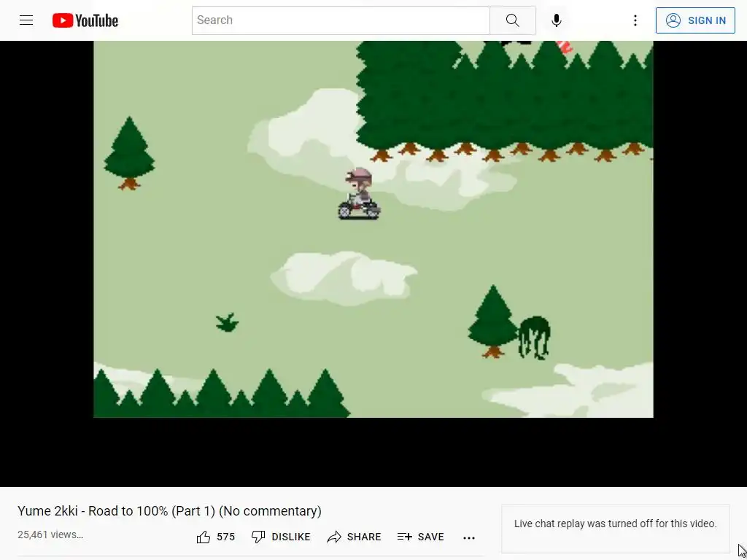Viewport: 747px width, 560px height.
Task: Share the video via SHARE button
Action: pyautogui.click(x=354, y=537)
